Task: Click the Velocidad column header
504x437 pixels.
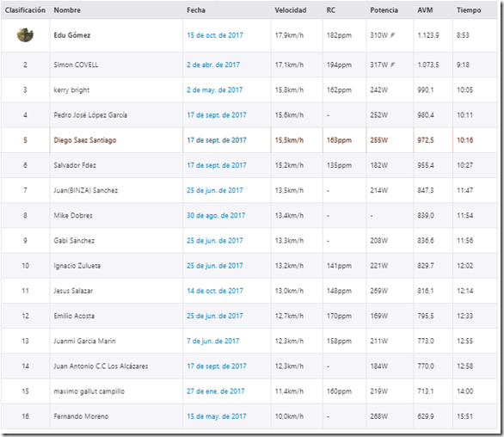Action: (x=290, y=10)
